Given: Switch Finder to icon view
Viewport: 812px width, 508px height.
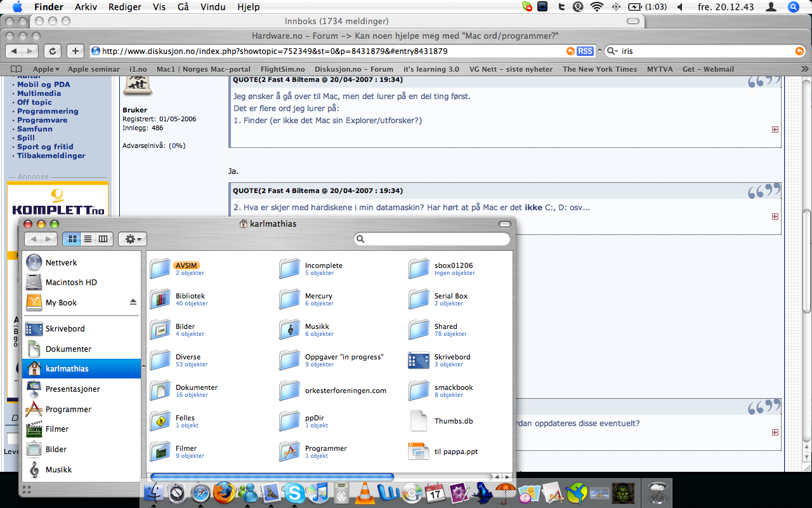Looking at the screenshot, I should click(x=72, y=239).
